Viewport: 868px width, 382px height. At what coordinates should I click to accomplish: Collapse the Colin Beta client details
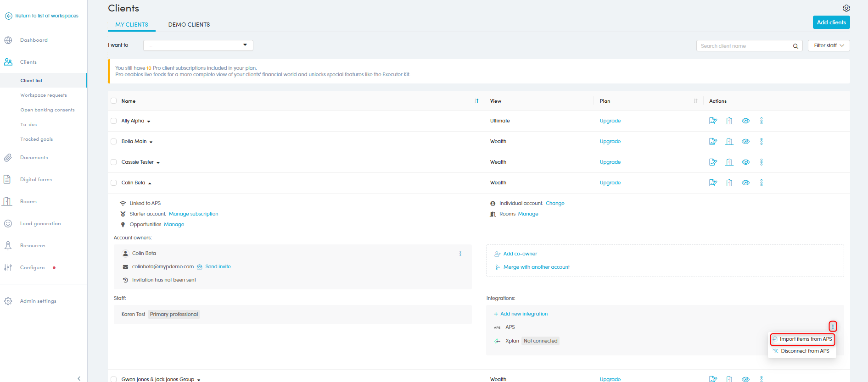150,183
